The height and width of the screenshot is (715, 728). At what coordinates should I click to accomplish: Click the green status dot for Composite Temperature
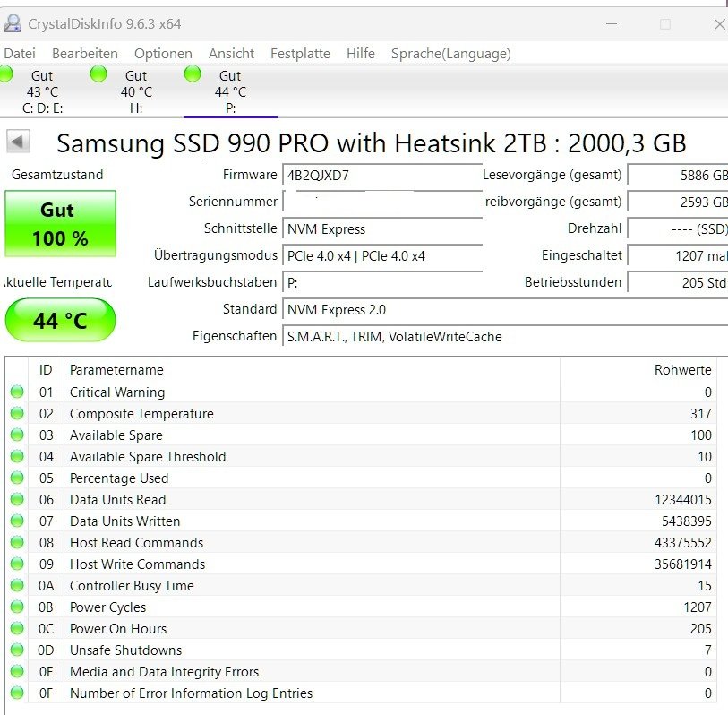(x=17, y=413)
